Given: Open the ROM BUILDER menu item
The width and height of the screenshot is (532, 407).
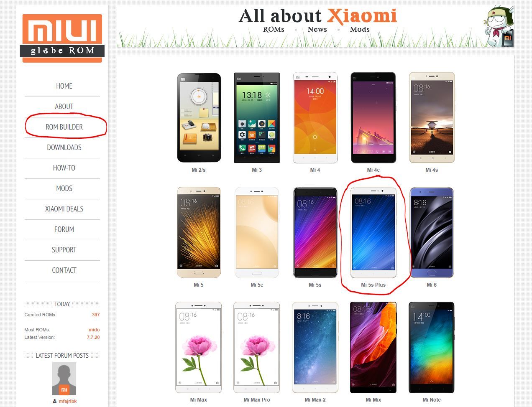Looking at the screenshot, I should [x=64, y=127].
